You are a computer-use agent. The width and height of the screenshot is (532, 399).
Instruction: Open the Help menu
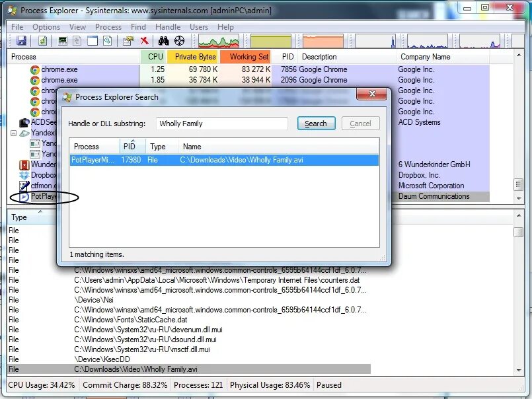[x=225, y=27]
